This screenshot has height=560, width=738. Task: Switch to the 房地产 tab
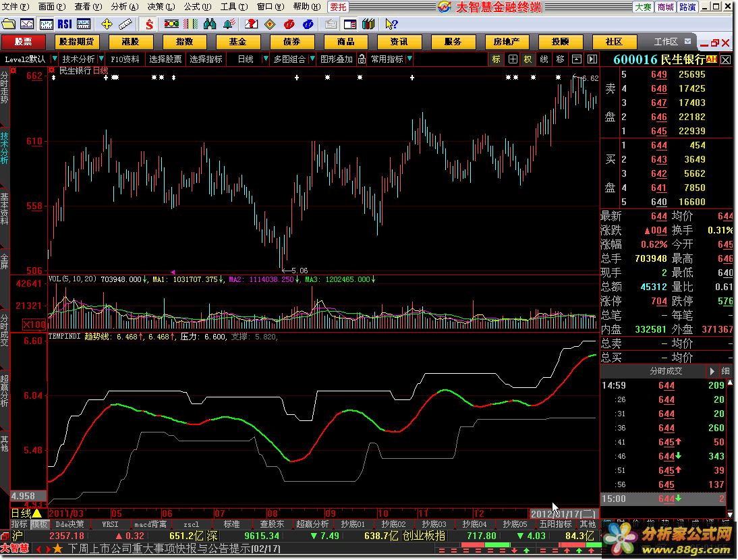tap(507, 42)
